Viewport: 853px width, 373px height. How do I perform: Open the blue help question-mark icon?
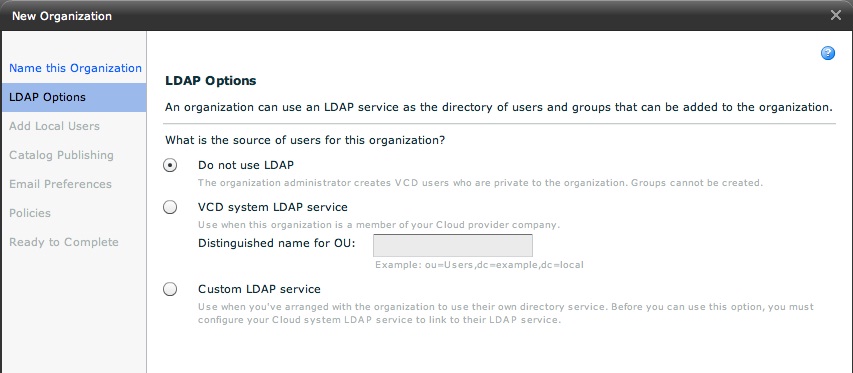point(827,53)
